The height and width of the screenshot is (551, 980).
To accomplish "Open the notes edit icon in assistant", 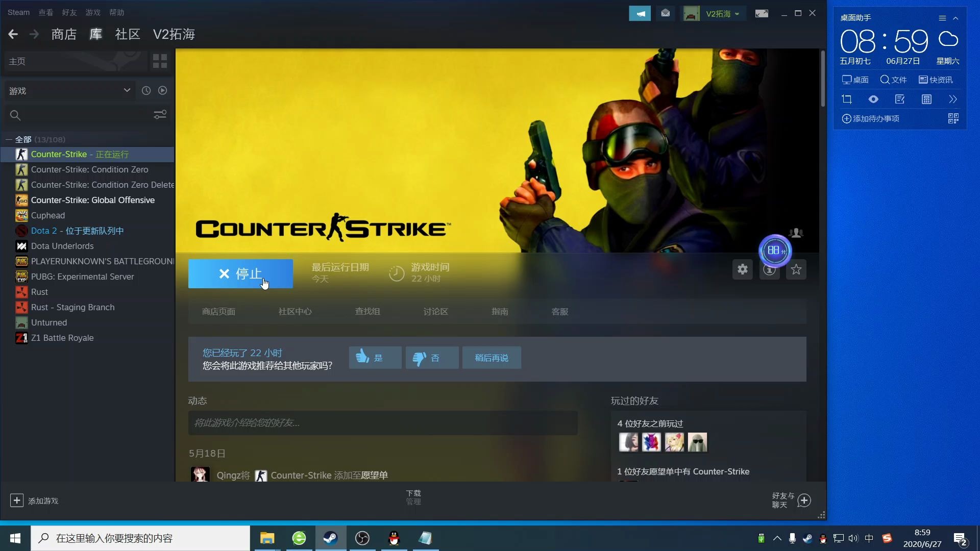I will click(x=900, y=99).
